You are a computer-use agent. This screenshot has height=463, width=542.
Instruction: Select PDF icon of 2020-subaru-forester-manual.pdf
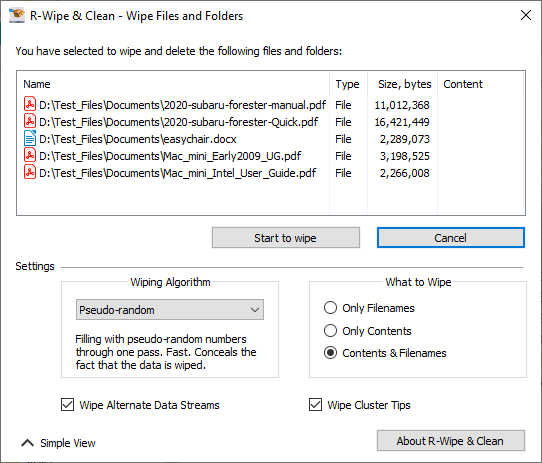click(30, 104)
